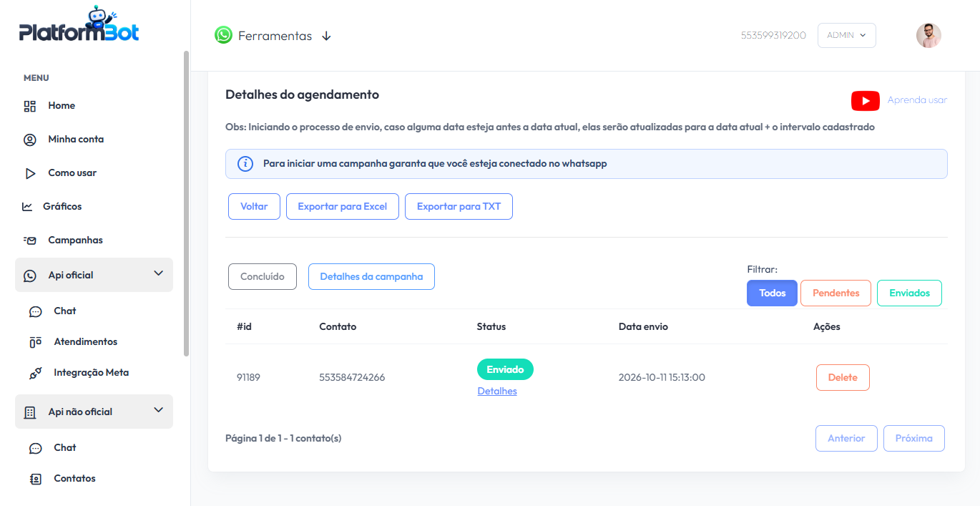Screen dimensions: 980x506
Task: Click the PlatformBot logo
Action: [x=79, y=25]
